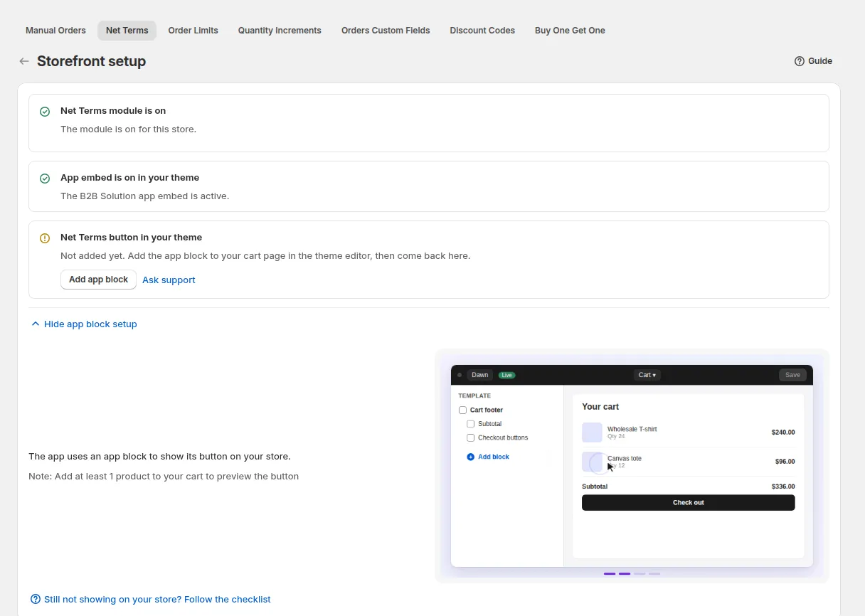Select the first carousel indicator below the preview
The image size is (865, 616).
610,573
